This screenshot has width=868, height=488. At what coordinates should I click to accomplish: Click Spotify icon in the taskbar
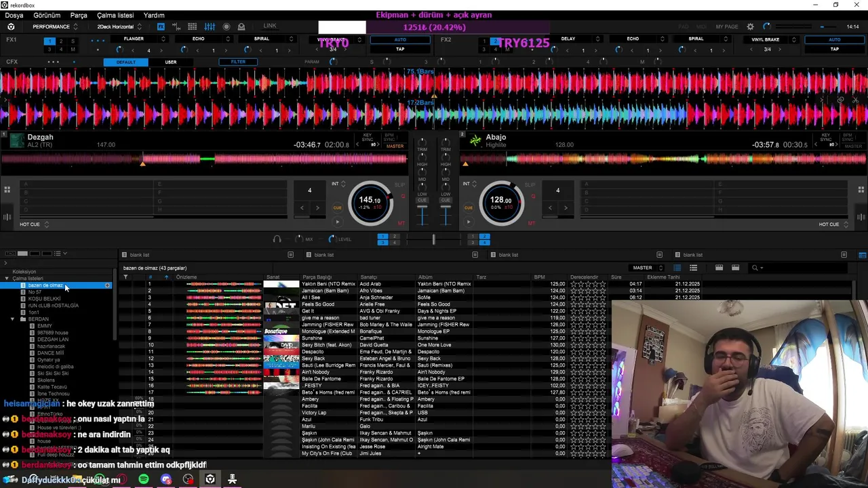(x=144, y=479)
